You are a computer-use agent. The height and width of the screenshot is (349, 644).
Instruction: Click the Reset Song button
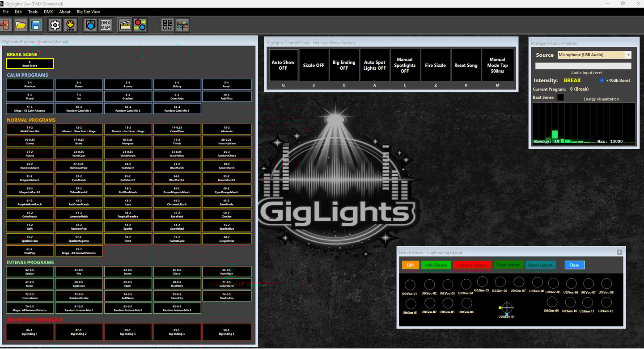(x=466, y=65)
